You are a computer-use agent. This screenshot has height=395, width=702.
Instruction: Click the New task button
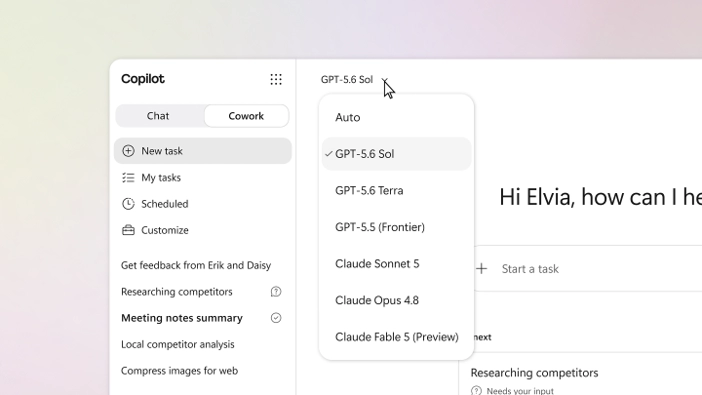coord(203,151)
